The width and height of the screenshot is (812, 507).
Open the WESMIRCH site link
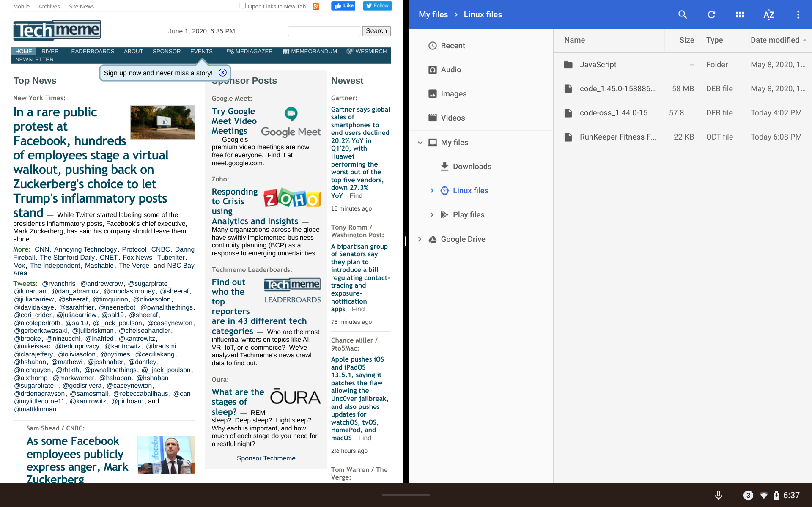367,51
